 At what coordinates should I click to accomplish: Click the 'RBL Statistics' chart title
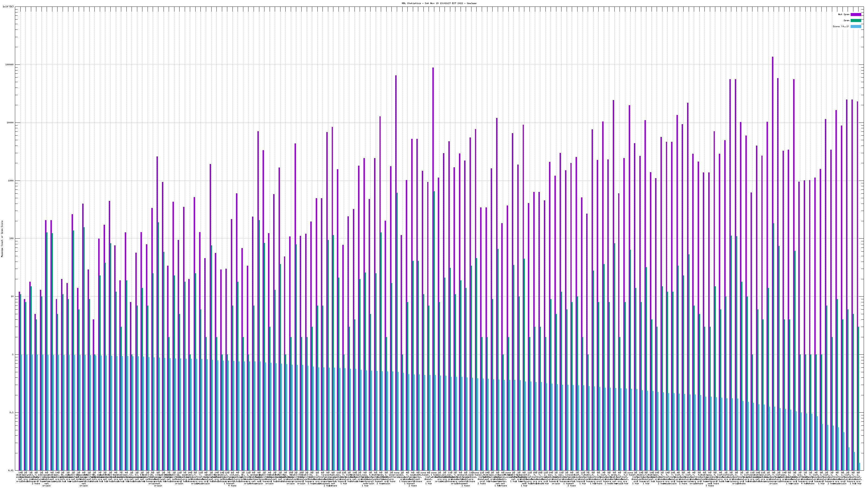click(439, 3)
